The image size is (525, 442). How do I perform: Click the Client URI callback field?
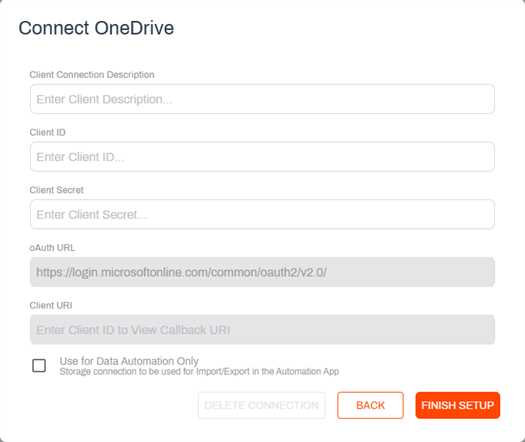(262, 329)
